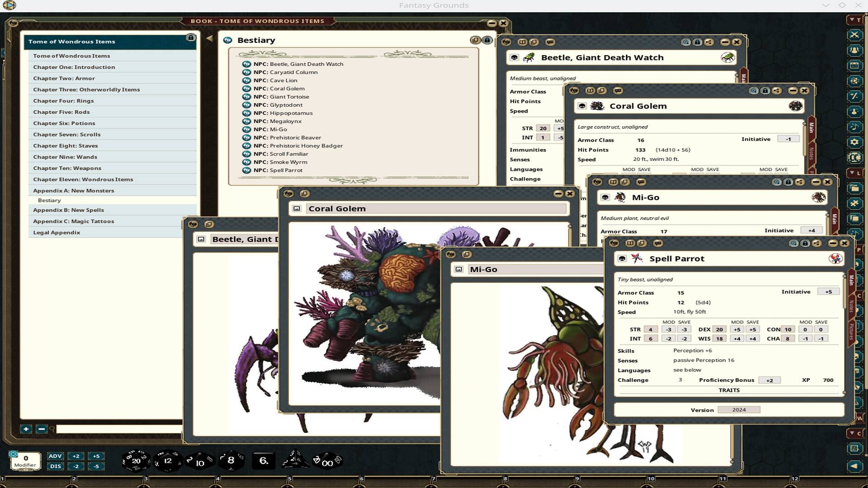Image resolution: width=868 pixels, height=488 pixels.
Task: Collapse the top sidebar section marked T
Action: click(x=854, y=20)
